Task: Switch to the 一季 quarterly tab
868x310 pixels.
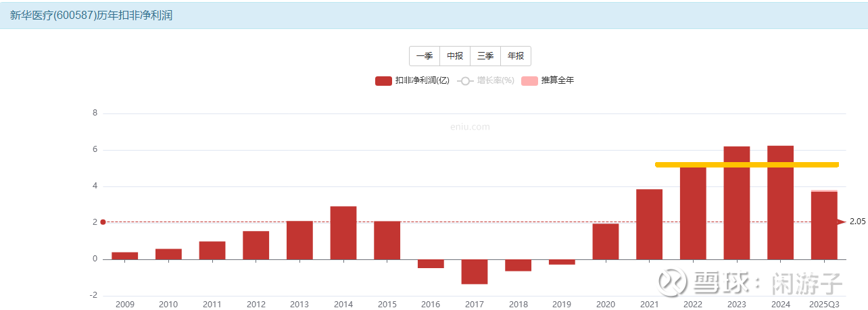Action: pos(425,56)
